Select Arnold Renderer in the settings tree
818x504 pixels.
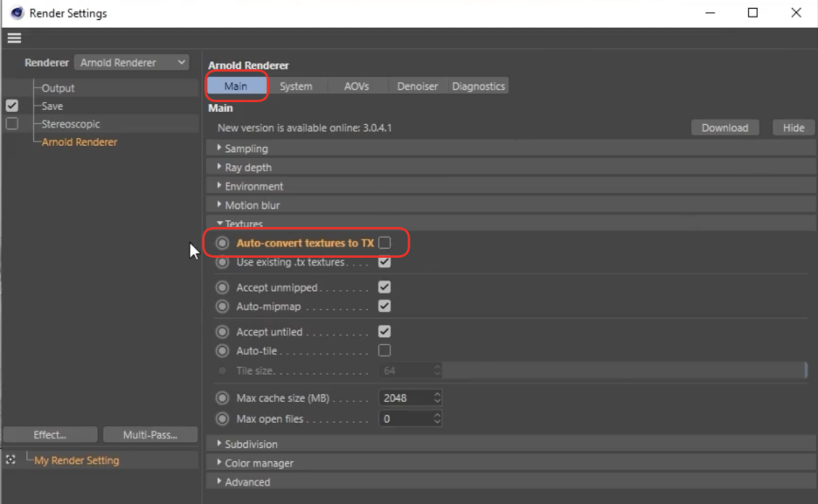click(80, 142)
